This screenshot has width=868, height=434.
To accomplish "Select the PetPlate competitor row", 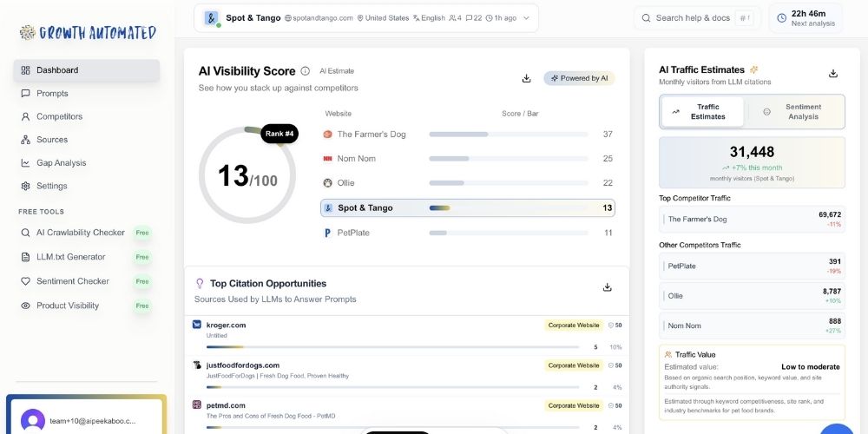I will click(468, 233).
